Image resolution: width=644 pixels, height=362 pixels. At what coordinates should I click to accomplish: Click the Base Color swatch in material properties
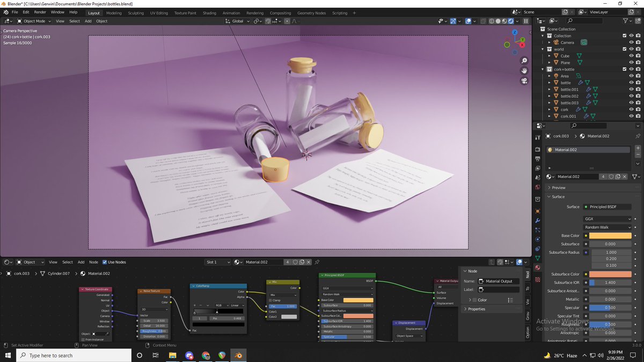pos(610,235)
